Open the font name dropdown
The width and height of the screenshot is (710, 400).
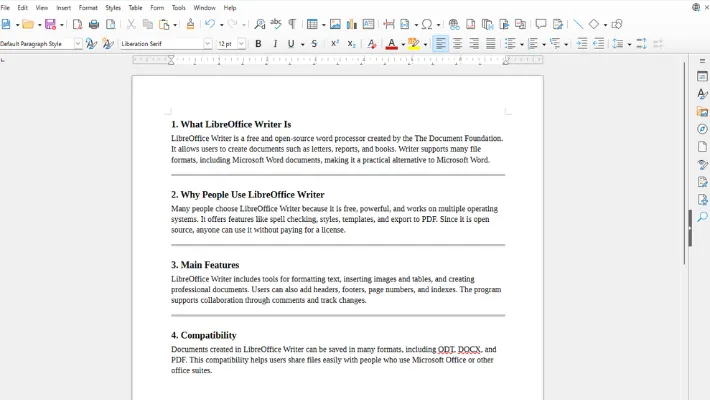[x=207, y=43]
